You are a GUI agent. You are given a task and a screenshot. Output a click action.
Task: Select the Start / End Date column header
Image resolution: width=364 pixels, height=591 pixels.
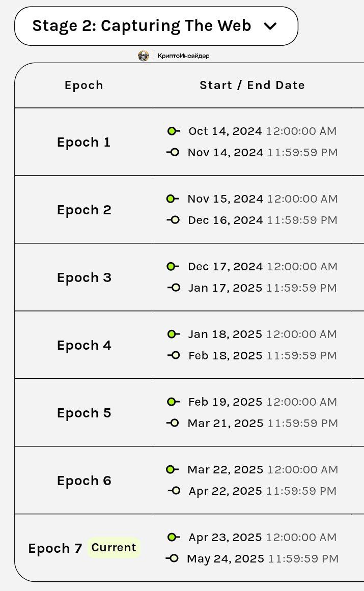click(x=252, y=85)
